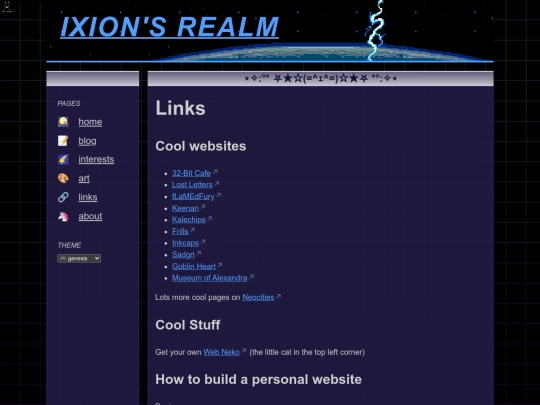The height and width of the screenshot is (405, 540).
Task: Open the Lost Letters link
Action: 192,185
